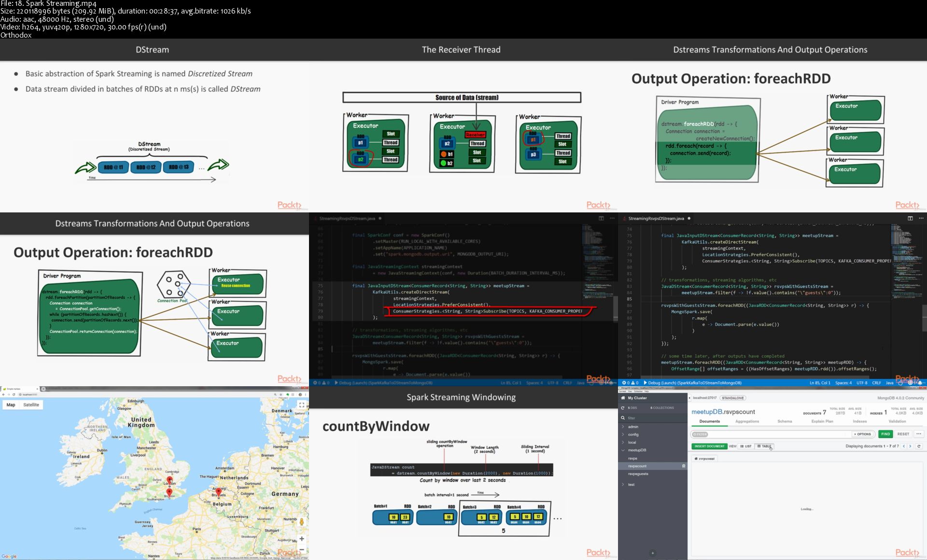
Task: Split the editor in middle VS Code window
Action: 601,218
